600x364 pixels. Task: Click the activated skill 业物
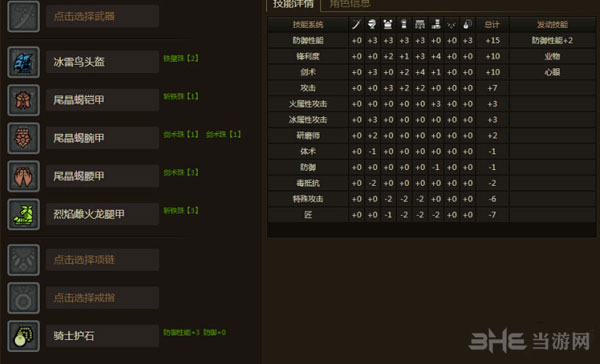[x=552, y=57]
